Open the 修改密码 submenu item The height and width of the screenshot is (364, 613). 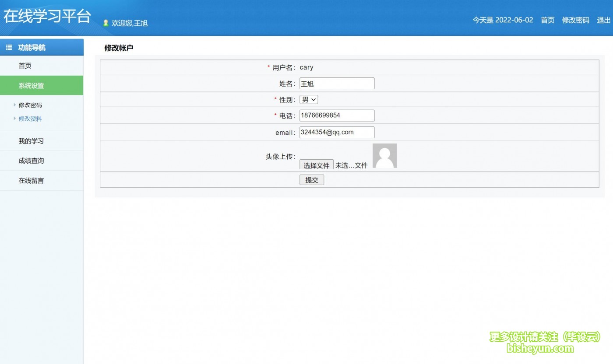tap(30, 105)
